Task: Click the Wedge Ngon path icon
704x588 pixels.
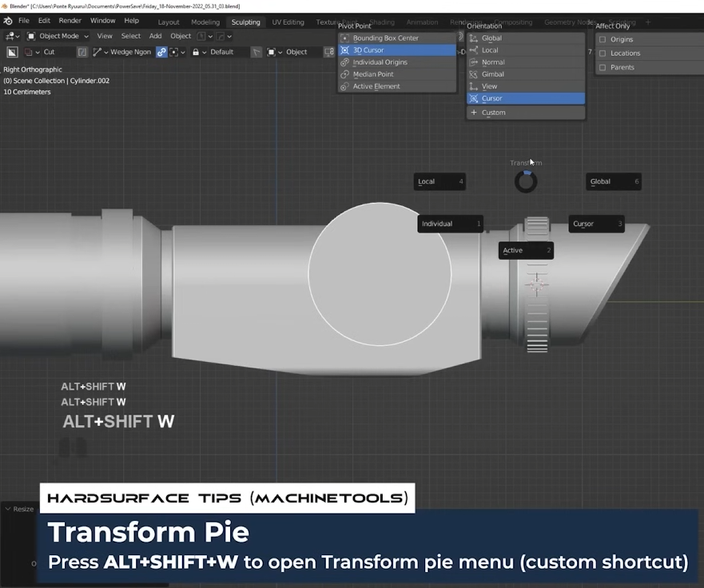Action: (97, 52)
